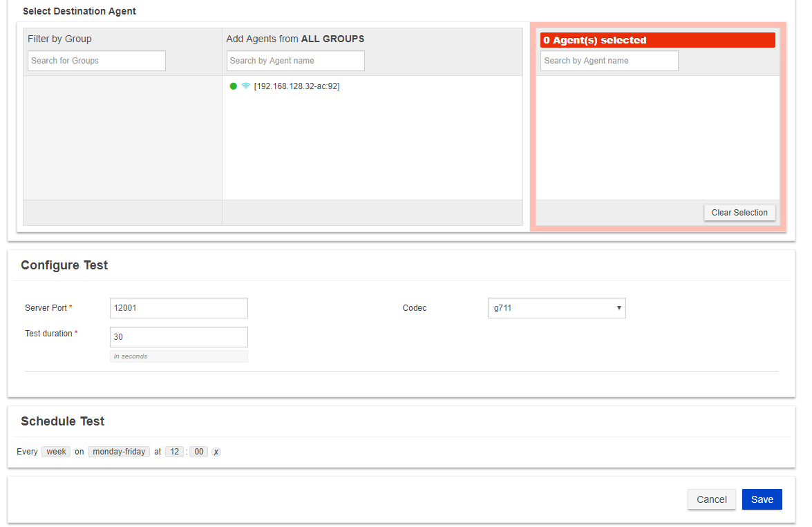Screen dimensions: 812x527
Task: Click the ALL GROUPS label
Action: pos(332,39)
